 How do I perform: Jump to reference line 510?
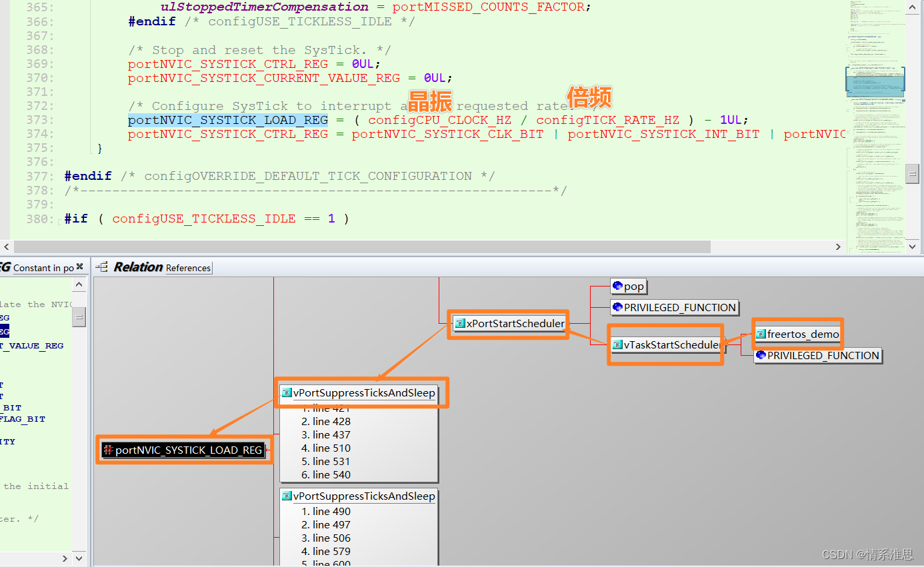point(325,448)
